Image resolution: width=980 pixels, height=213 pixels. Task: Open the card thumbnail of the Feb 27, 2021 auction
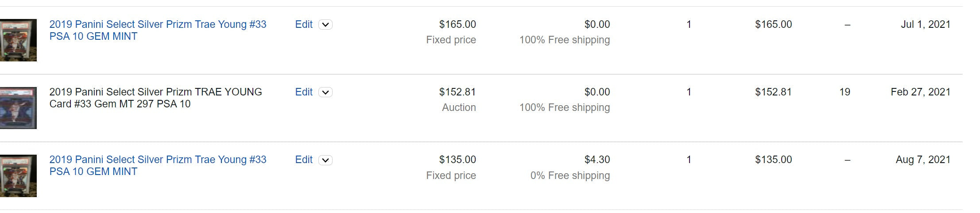tap(18, 108)
